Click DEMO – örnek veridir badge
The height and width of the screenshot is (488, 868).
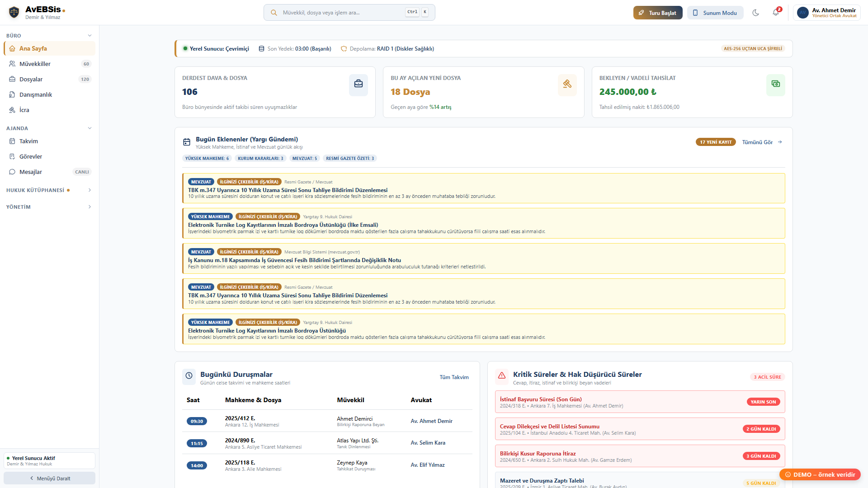(x=820, y=474)
